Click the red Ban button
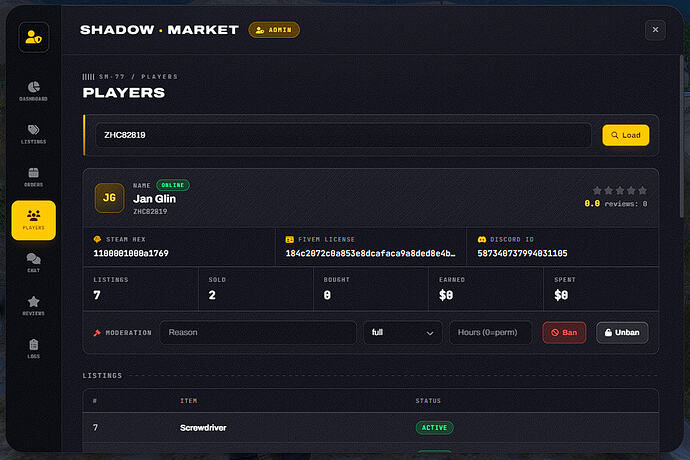 (564, 332)
